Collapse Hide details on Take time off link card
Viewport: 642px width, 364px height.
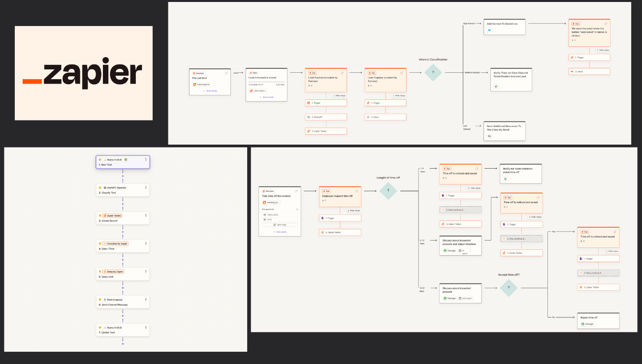coord(280,232)
